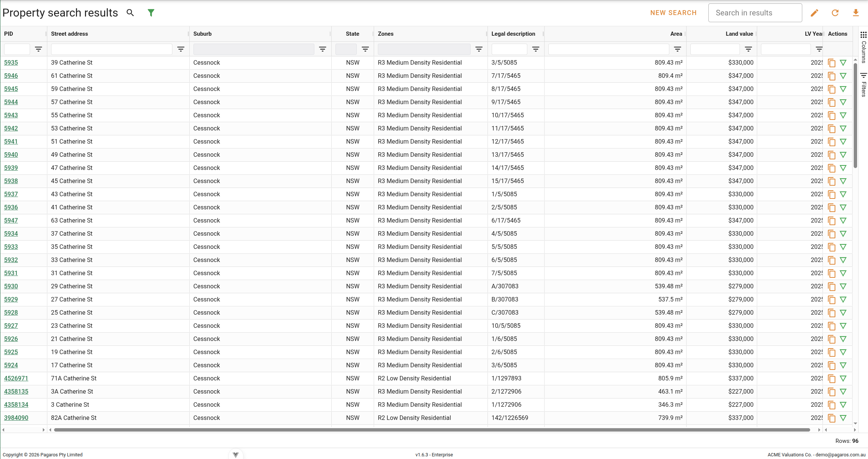Click the orange pencil edit icon
Screen dimensions: 868x459
pyautogui.click(x=814, y=13)
